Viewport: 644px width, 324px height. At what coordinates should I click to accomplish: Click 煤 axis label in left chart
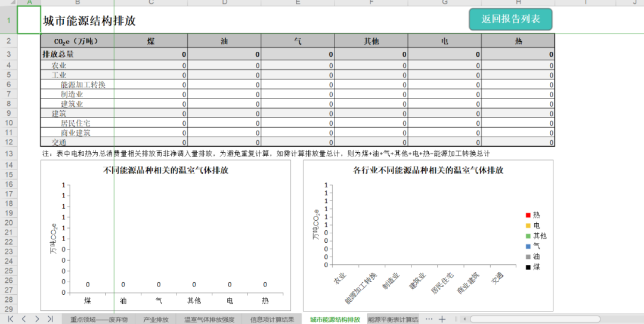pos(88,301)
